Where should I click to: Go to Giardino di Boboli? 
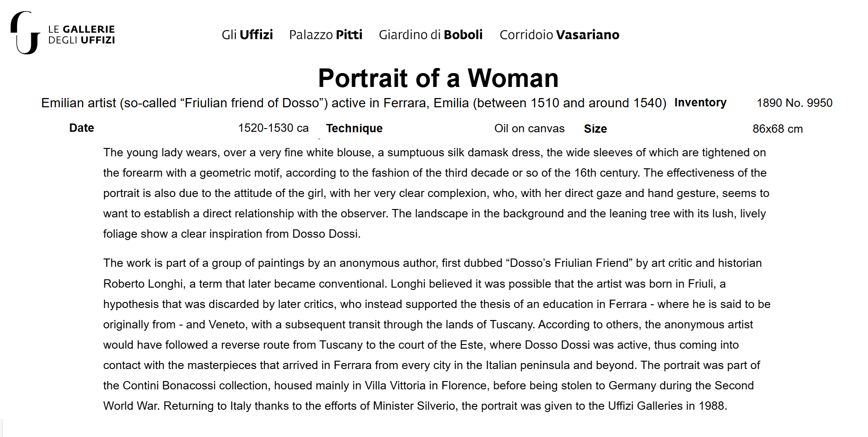click(430, 35)
